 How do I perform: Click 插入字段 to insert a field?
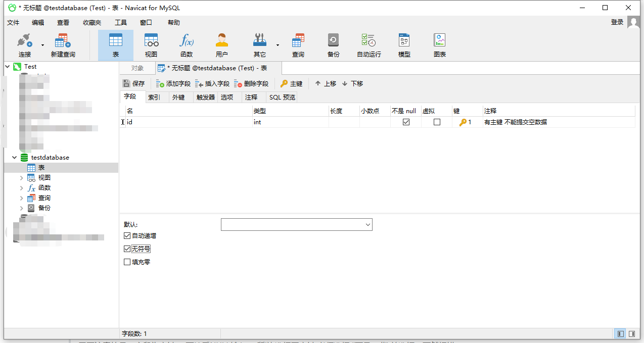tap(212, 84)
